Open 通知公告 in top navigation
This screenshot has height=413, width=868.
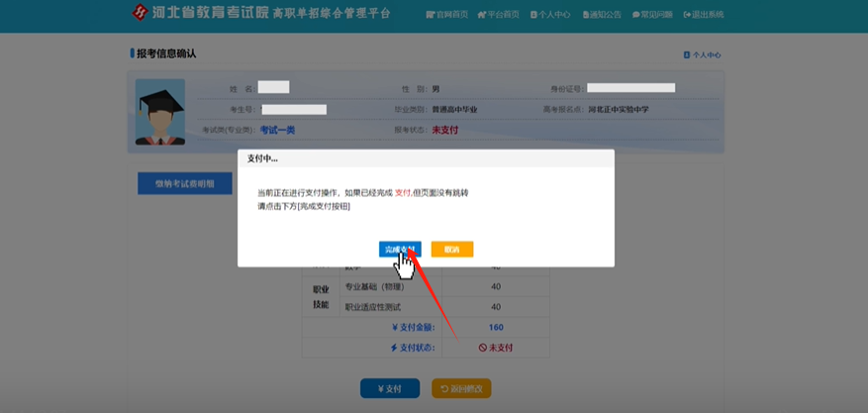pos(602,15)
